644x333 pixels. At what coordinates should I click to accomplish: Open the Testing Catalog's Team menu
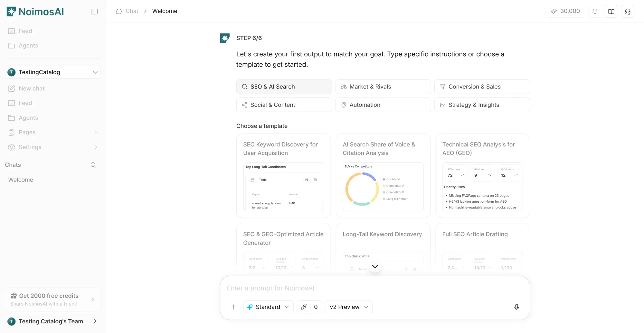(53, 321)
